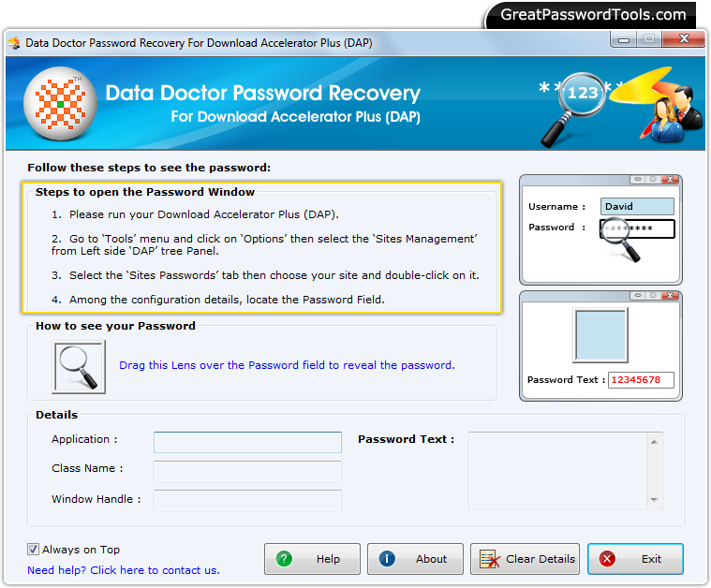Click the 'Password Text :' bold label

click(x=406, y=439)
